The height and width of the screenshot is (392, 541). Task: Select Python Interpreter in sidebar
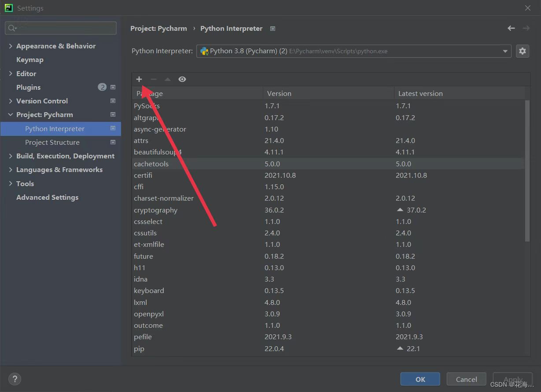click(61, 128)
